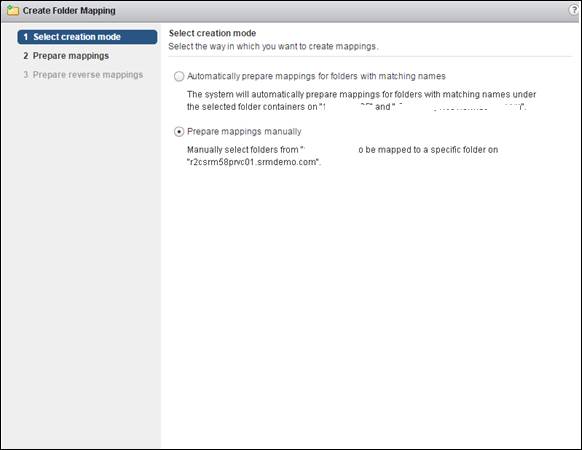582x450 pixels.
Task: Click the folder icon beside Create Folder Mapping
Action: (x=13, y=10)
